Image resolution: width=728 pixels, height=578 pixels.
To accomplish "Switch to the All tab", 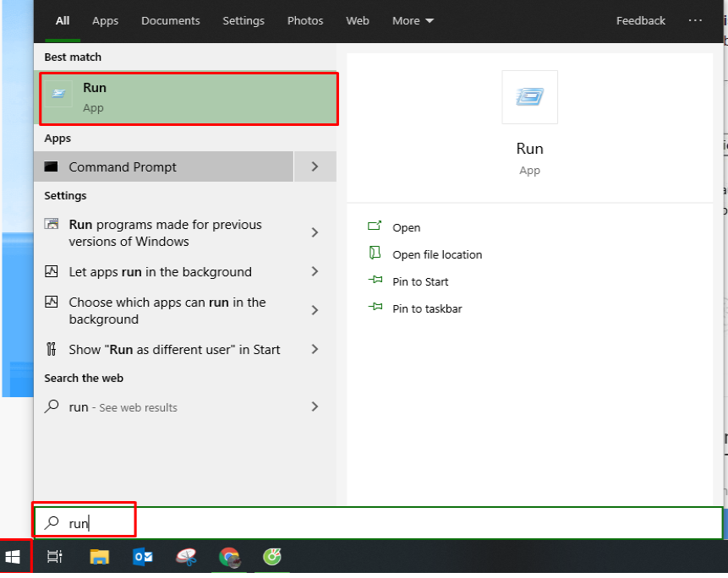I will [x=63, y=21].
